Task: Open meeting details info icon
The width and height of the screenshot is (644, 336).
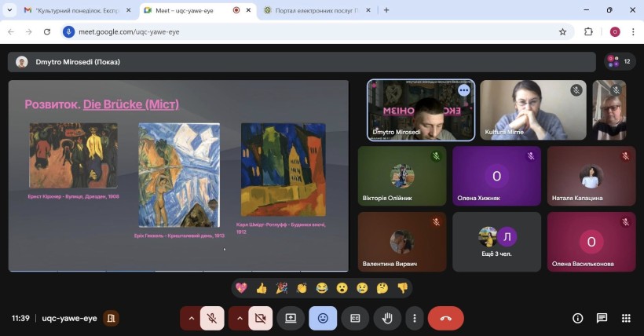Action: tap(578, 318)
